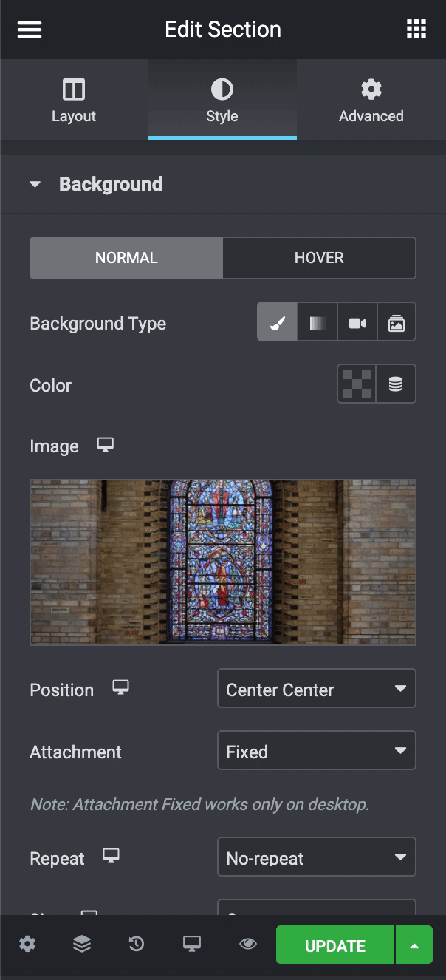Image resolution: width=446 pixels, height=980 pixels.
Task: Select the NORMAL state tab
Action: tap(126, 258)
